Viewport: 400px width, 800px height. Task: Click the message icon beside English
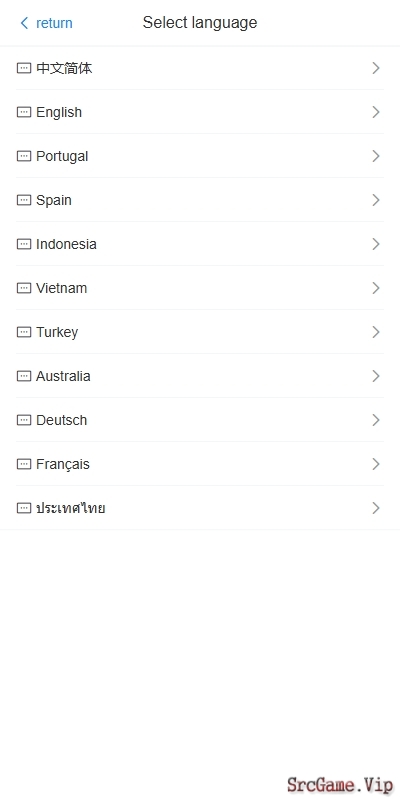click(24, 112)
